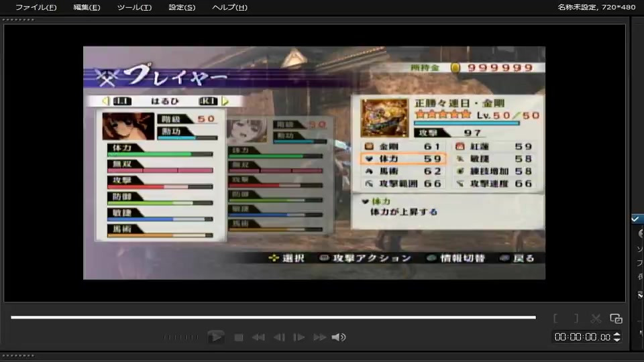Play the preview video
The height and width of the screenshot is (362, 644).
point(215,337)
